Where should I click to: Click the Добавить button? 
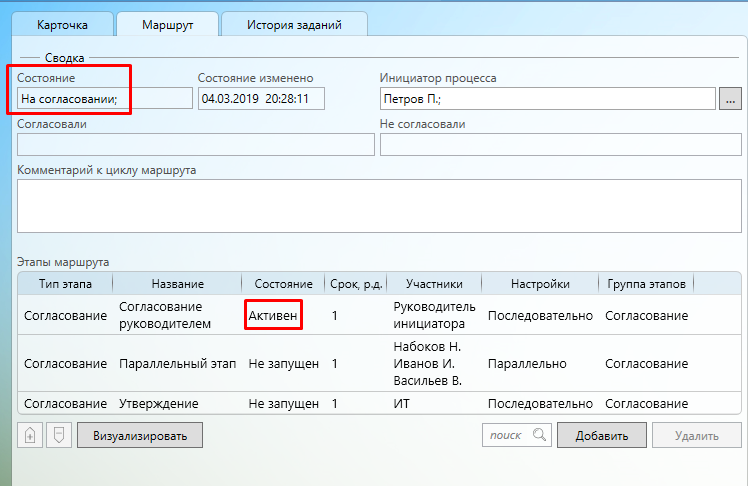(x=601, y=435)
